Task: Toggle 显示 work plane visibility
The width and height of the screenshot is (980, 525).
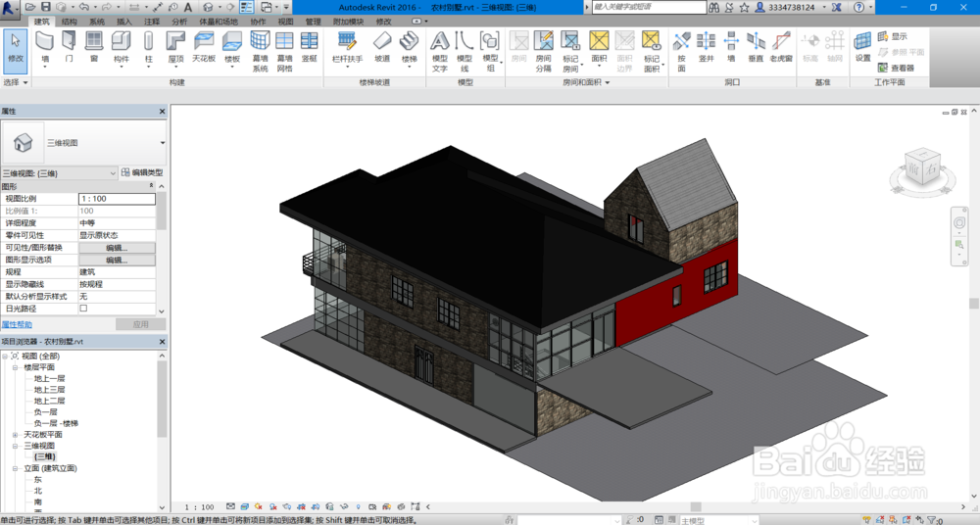Action: pyautogui.click(x=893, y=36)
